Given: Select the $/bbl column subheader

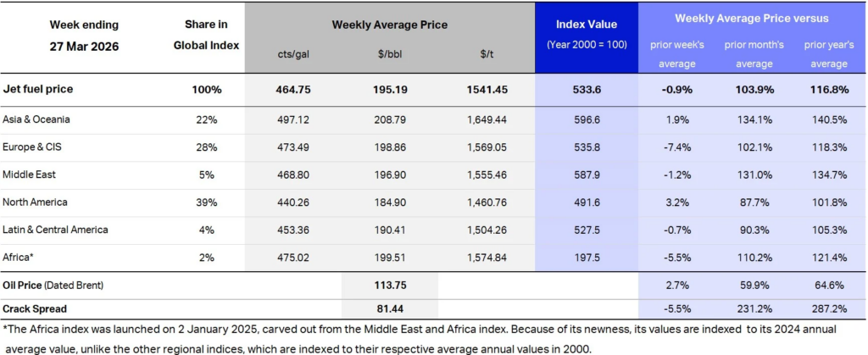Looking at the screenshot, I should point(389,55).
